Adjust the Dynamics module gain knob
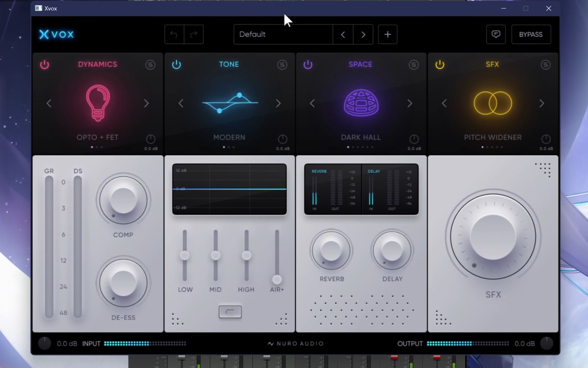The width and height of the screenshot is (588, 368). click(x=151, y=139)
